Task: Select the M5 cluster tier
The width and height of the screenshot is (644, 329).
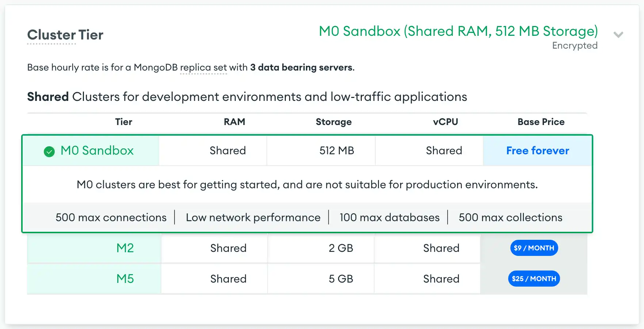Action: [125, 279]
